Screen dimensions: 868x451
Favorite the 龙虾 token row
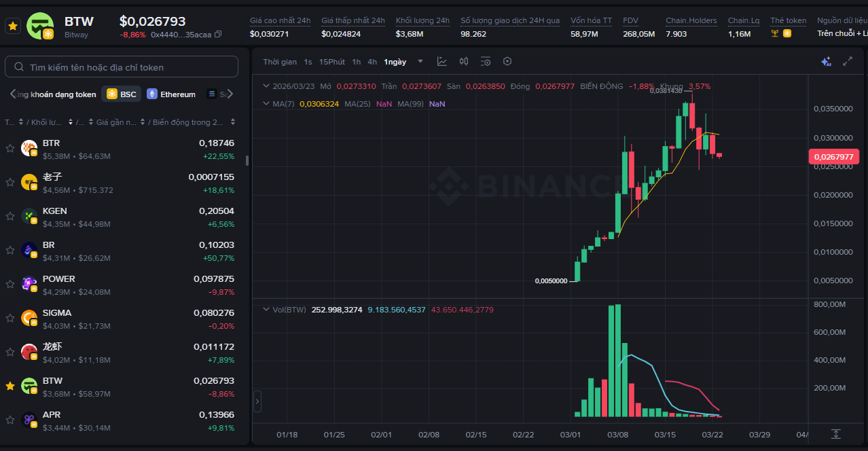click(10, 352)
